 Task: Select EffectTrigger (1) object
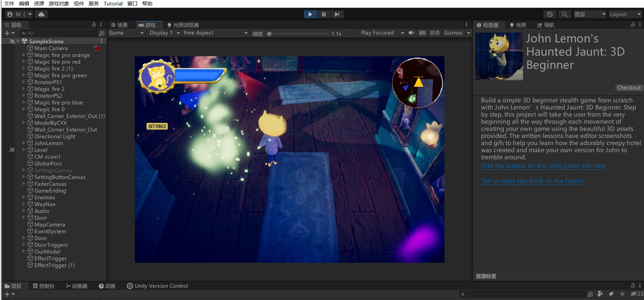tap(54, 265)
